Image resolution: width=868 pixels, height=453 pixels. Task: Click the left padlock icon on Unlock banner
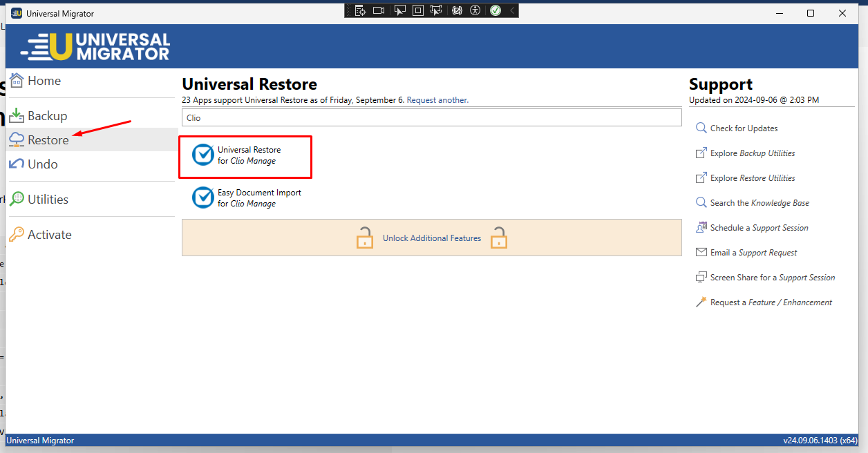(364, 238)
